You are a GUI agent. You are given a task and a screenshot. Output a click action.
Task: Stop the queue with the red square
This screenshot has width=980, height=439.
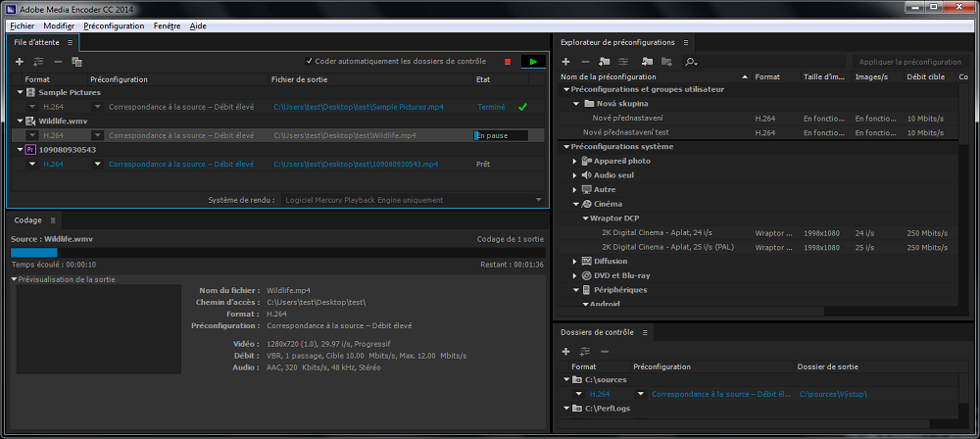click(x=508, y=62)
